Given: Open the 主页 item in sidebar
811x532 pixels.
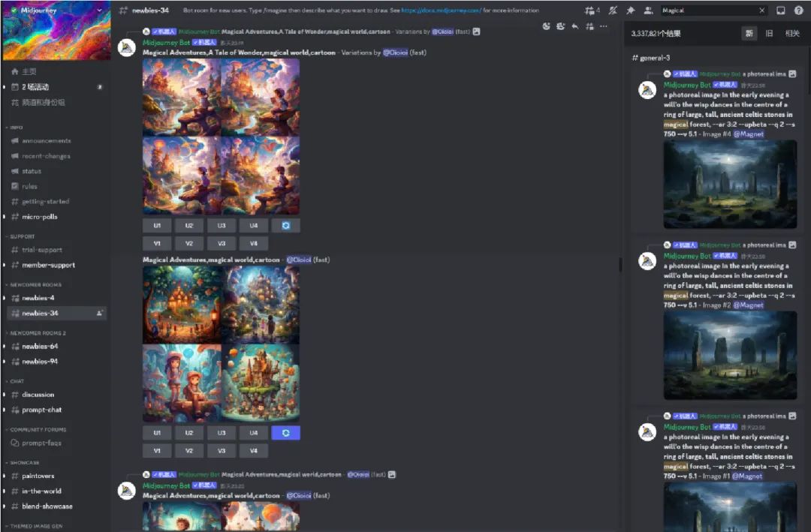Looking at the screenshot, I should [56, 71].
